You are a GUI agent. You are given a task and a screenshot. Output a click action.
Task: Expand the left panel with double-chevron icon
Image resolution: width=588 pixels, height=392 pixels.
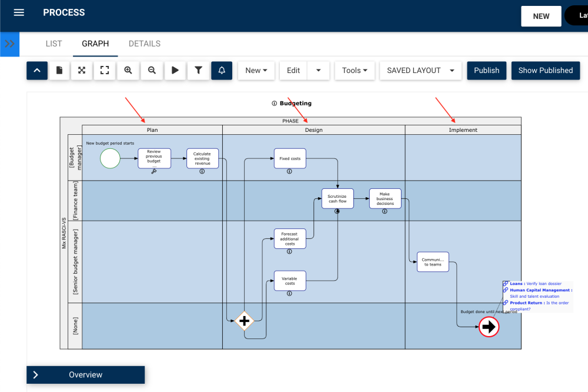coord(9,44)
